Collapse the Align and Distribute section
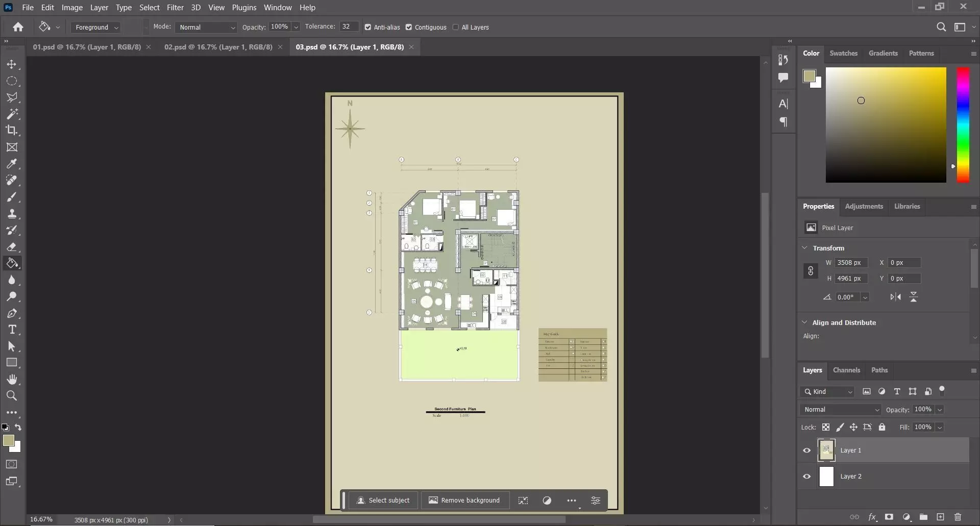Image resolution: width=980 pixels, height=526 pixels. click(804, 322)
